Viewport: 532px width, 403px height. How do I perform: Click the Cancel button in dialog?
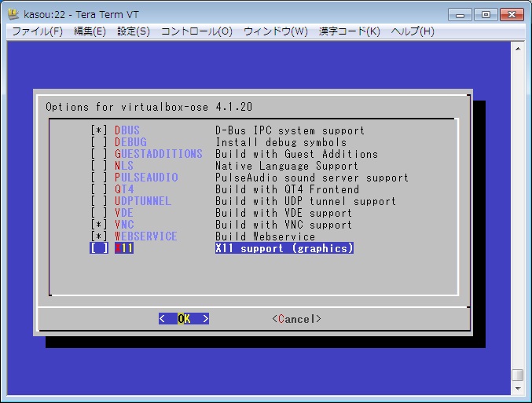[x=296, y=319]
